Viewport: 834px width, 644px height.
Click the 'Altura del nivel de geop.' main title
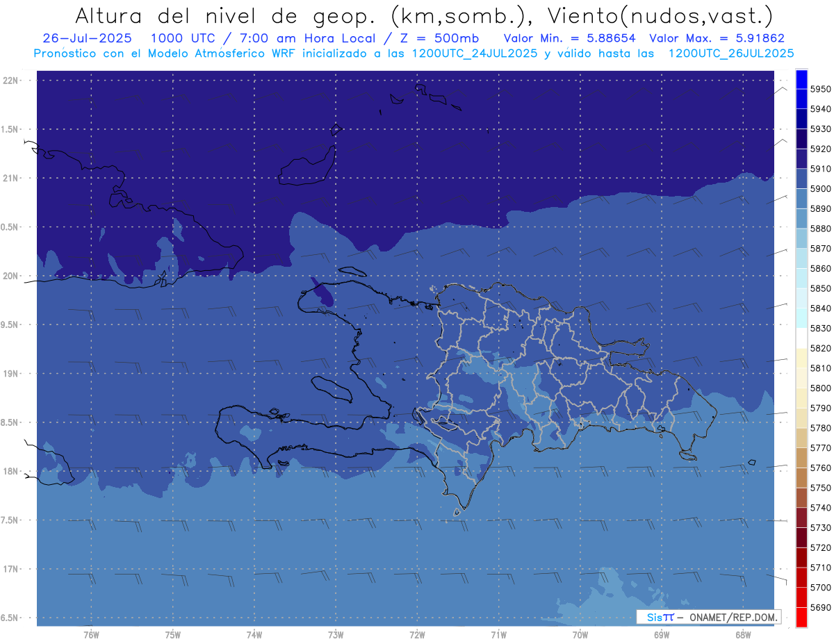click(227, 15)
